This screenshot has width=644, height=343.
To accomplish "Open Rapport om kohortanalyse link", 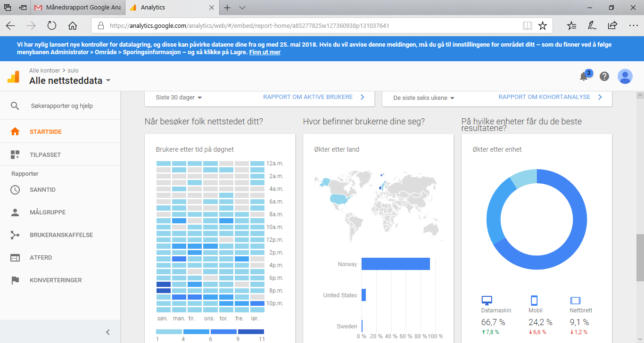I will click(550, 97).
